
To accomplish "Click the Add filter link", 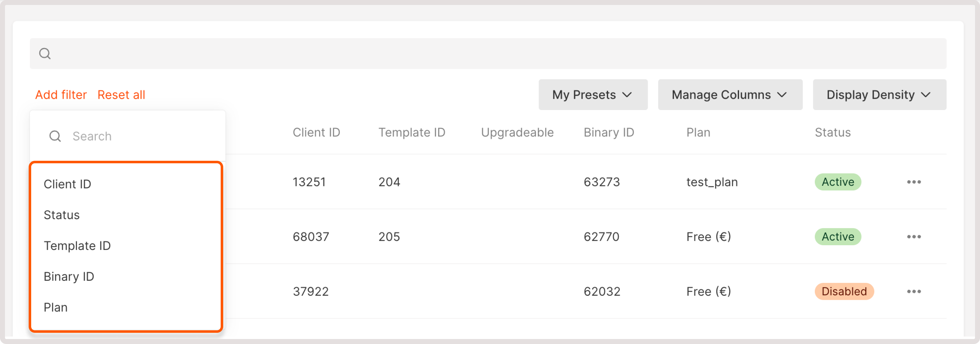I will tap(61, 95).
